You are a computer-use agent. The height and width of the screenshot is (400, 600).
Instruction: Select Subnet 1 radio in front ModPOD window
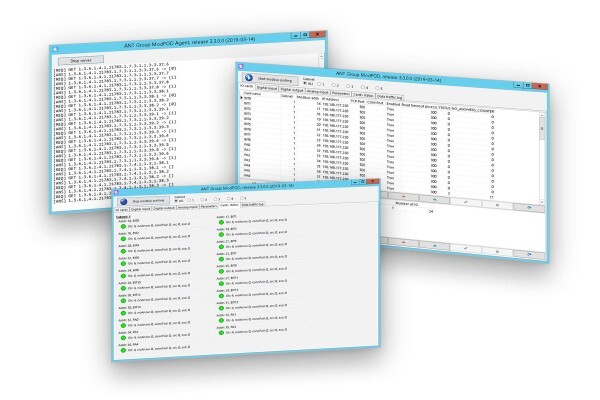(189, 200)
